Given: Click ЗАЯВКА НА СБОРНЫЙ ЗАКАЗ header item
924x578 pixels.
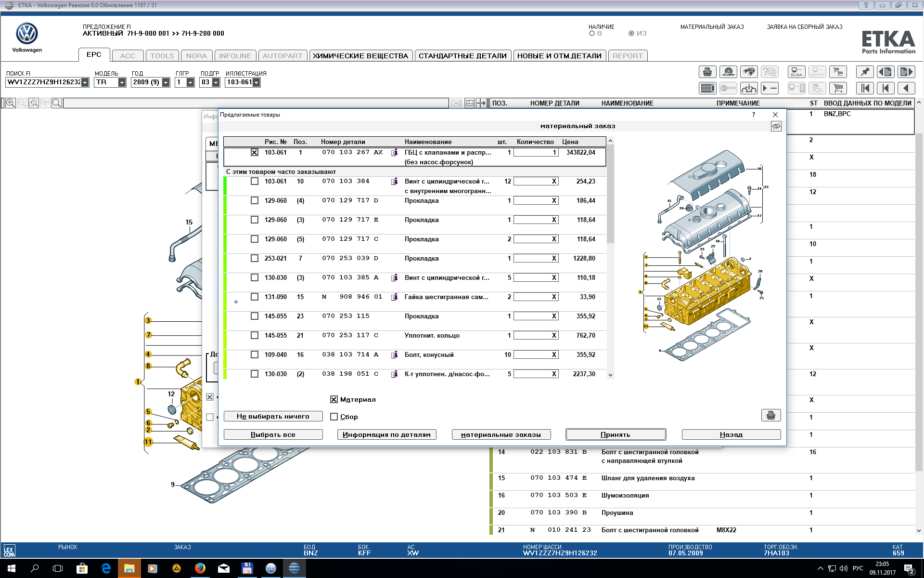Looking at the screenshot, I should click(x=804, y=27).
